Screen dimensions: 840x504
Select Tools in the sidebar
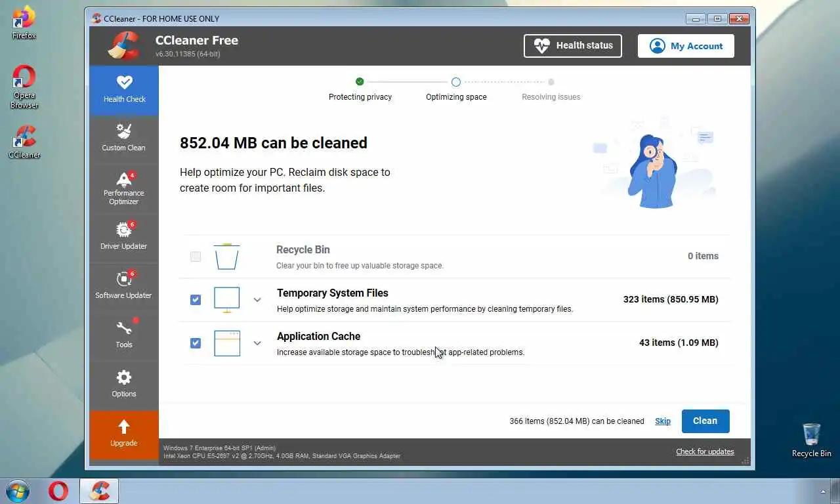point(124,336)
